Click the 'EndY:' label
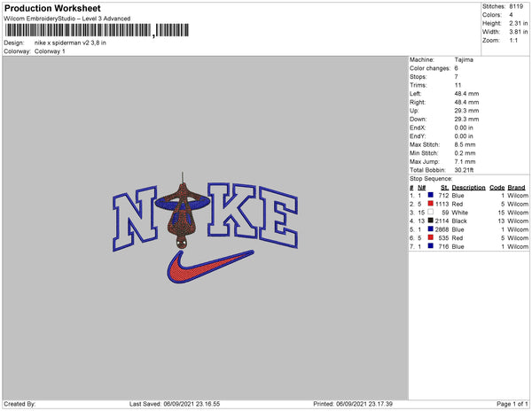Viewport: 532px width, 411px height. coord(418,136)
